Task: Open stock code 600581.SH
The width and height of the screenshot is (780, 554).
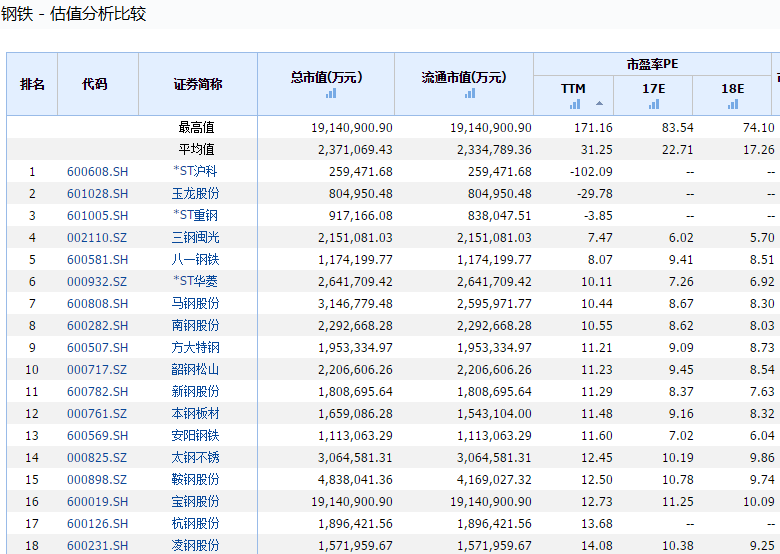Action: (98, 260)
